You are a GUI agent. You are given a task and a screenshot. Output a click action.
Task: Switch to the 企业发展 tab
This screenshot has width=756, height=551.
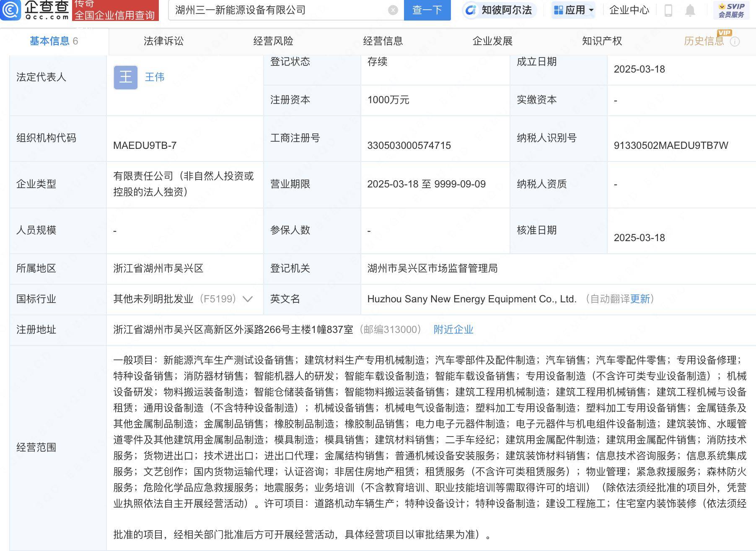(493, 41)
